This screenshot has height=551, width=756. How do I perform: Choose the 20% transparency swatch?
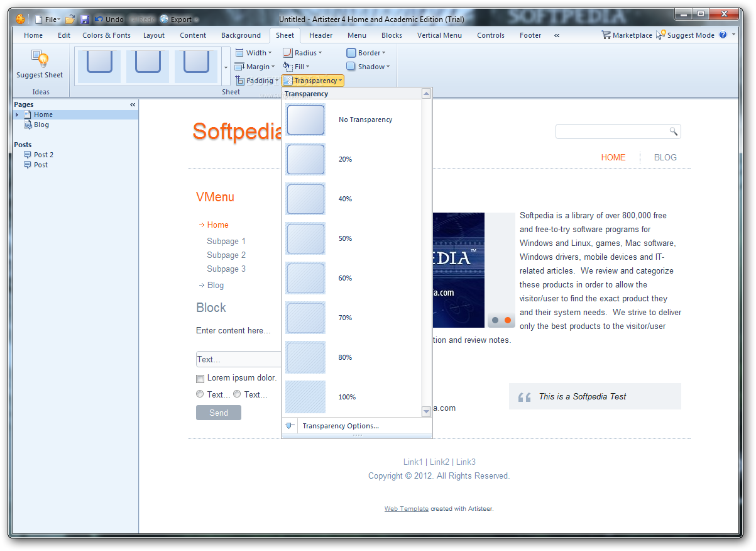[305, 159]
